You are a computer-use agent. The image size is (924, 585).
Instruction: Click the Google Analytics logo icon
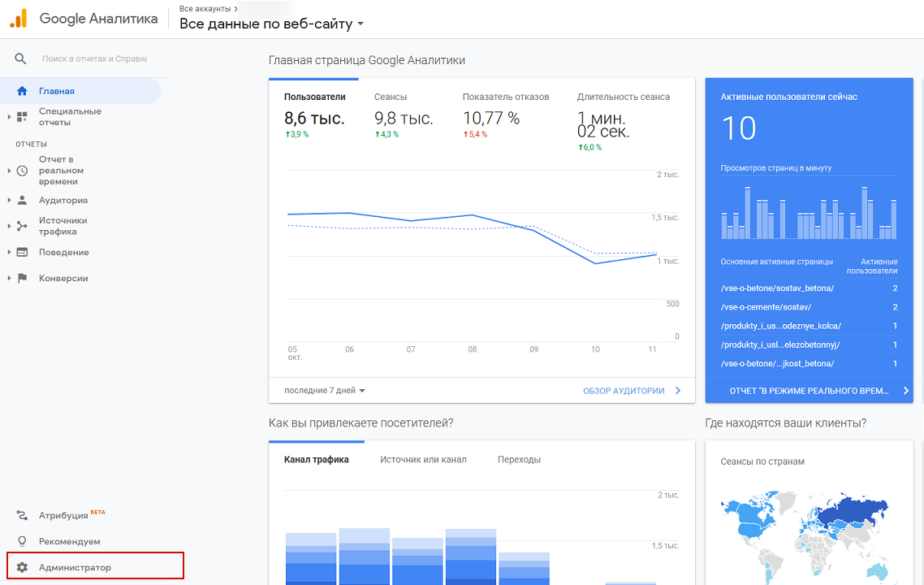point(18,18)
